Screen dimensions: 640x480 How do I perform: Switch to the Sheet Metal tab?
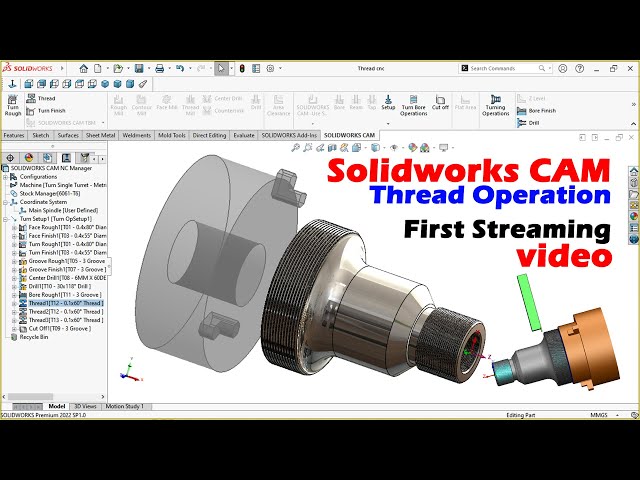(100, 135)
